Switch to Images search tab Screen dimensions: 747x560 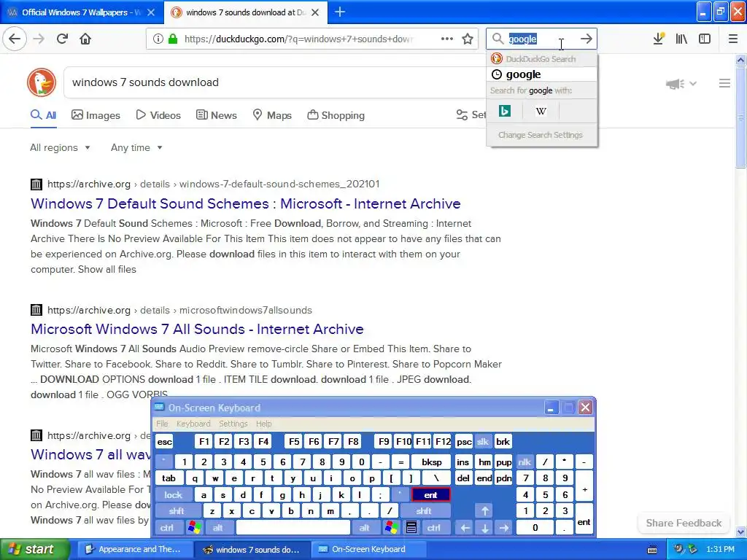(x=96, y=115)
